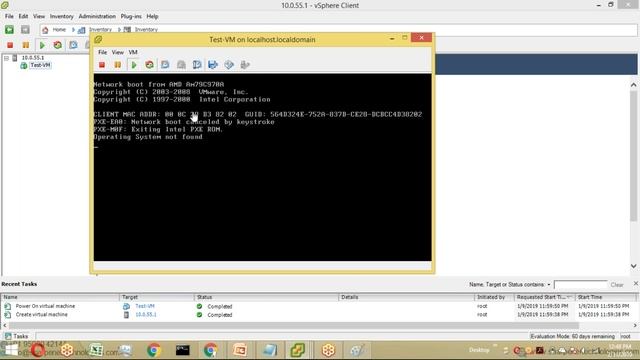Select Test-VM in inventory tree
The width and height of the screenshot is (640, 360).
(40, 65)
